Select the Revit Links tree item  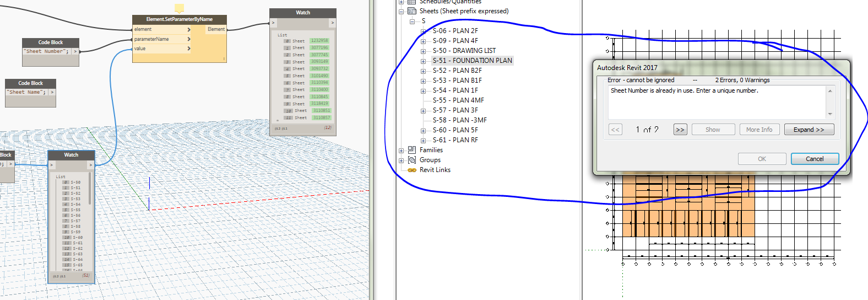click(x=435, y=170)
